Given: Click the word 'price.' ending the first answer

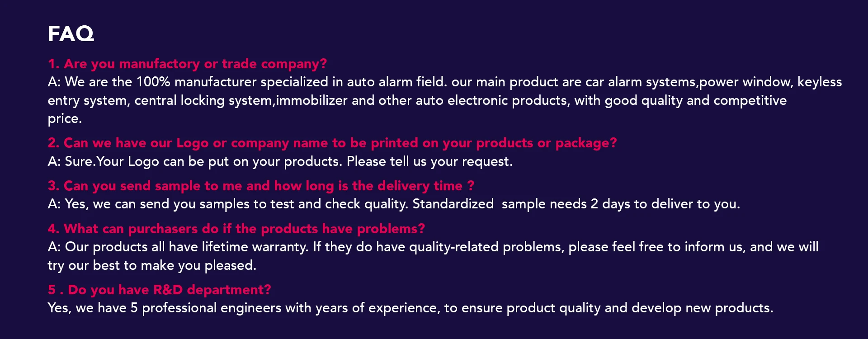Looking at the screenshot, I should pos(65,119).
